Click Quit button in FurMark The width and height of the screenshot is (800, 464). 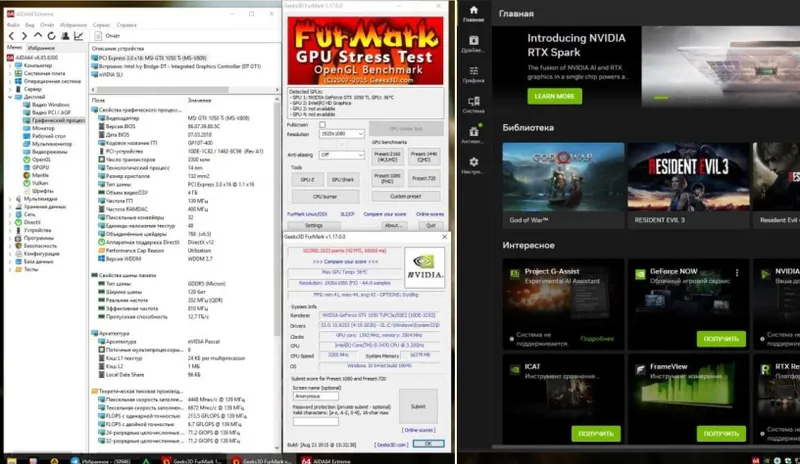click(431, 225)
